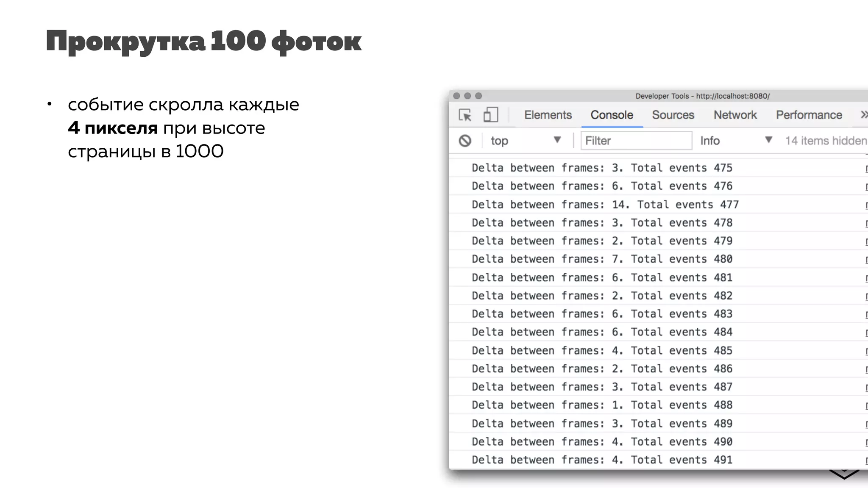Select log line Total events 486

click(x=658, y=369)
